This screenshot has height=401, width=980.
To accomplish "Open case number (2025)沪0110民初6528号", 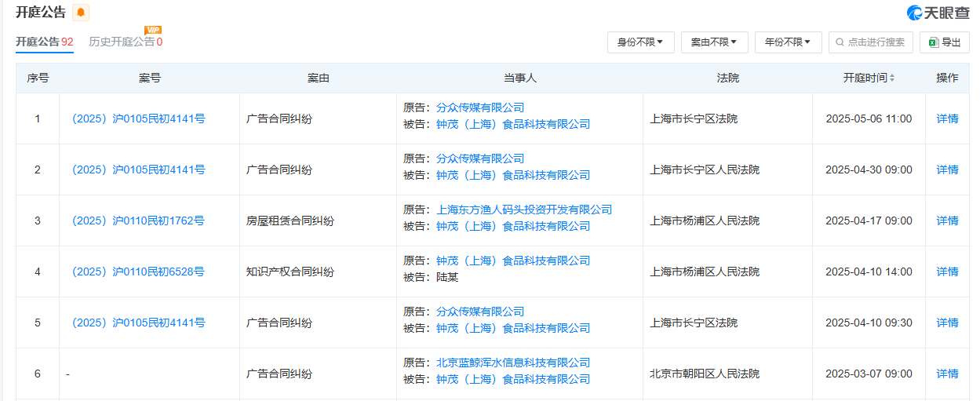I will 138,272.
